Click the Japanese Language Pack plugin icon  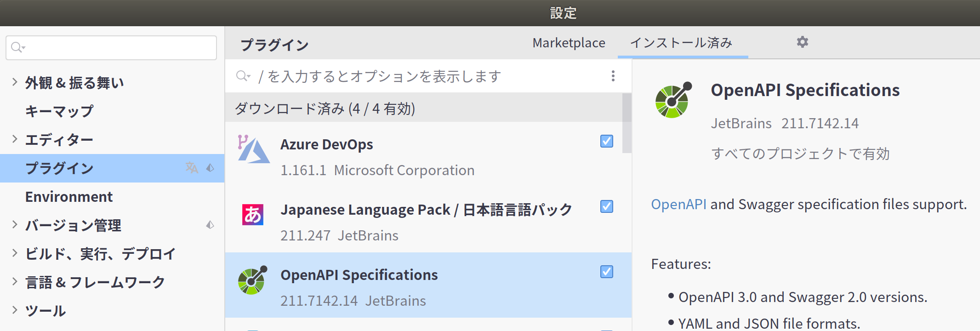pos(253,214)
